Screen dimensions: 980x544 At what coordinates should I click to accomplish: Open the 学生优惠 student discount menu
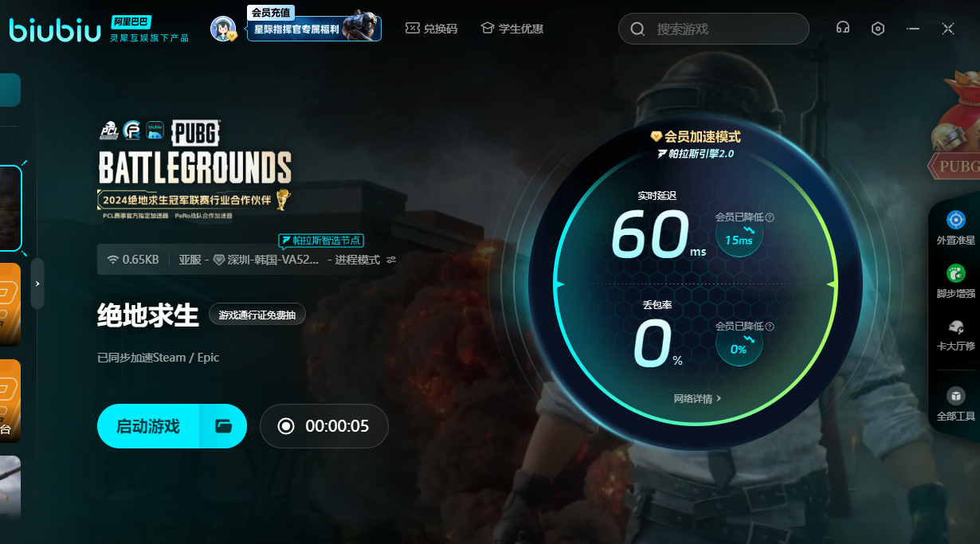(x=512, y=29)
